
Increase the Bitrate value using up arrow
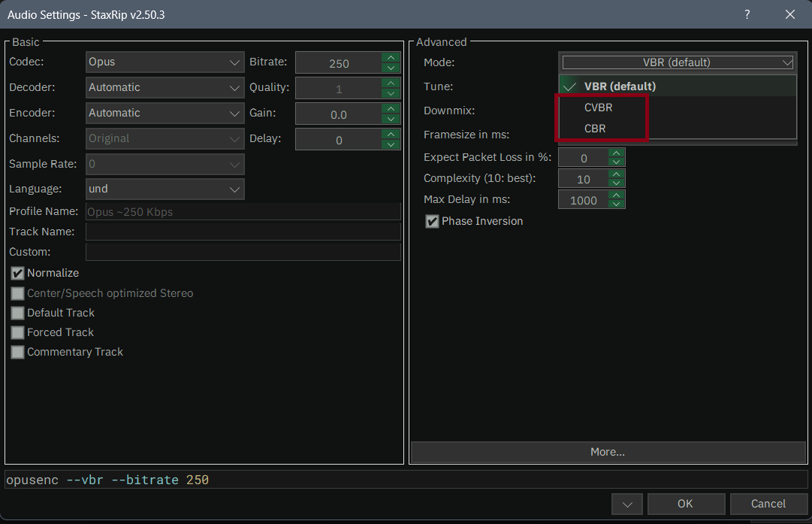(x=391, y=58)
